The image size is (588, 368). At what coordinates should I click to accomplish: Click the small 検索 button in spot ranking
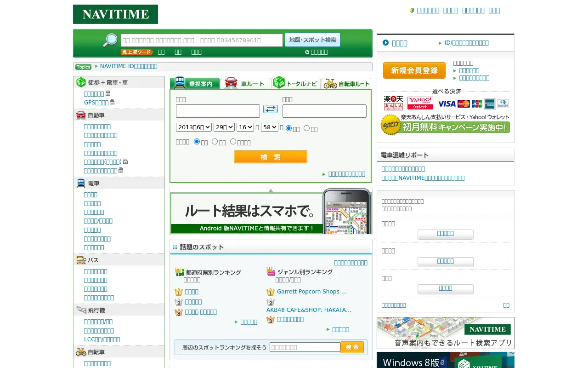coord(352,347)
